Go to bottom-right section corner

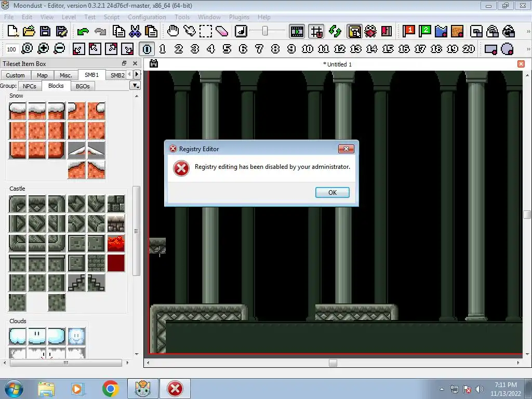coord(128,49)
